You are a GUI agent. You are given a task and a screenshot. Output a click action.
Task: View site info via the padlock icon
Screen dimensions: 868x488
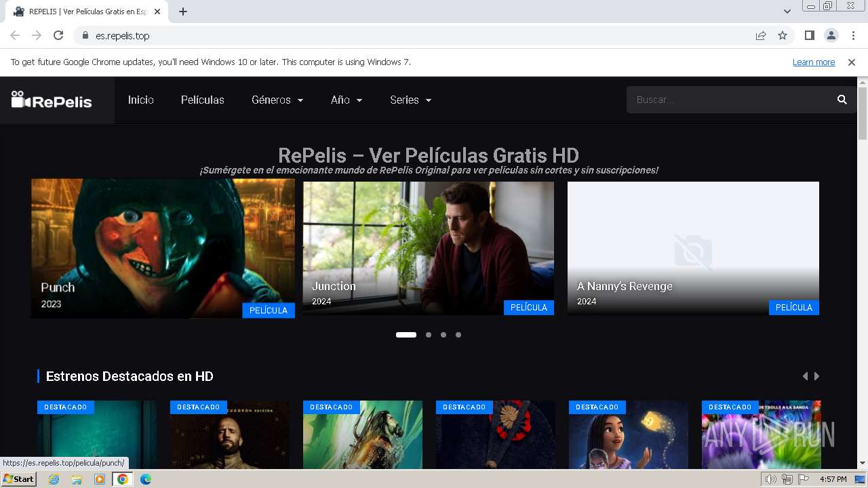click(85, 36)
